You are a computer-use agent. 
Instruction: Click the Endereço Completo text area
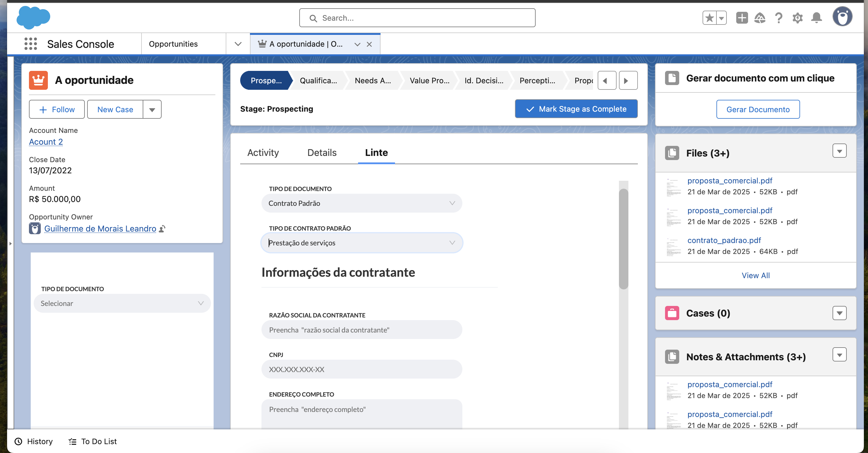pyautogui.click(x=362, y=414)
